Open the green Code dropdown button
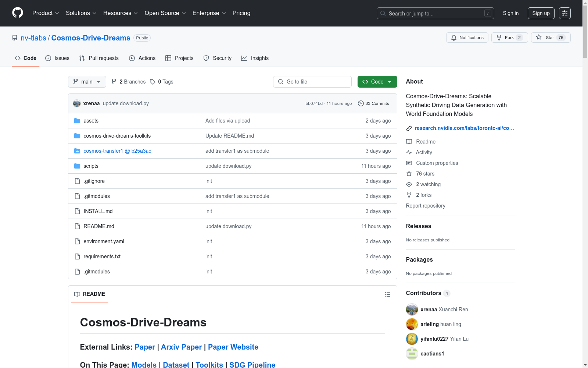 (377, 82)
